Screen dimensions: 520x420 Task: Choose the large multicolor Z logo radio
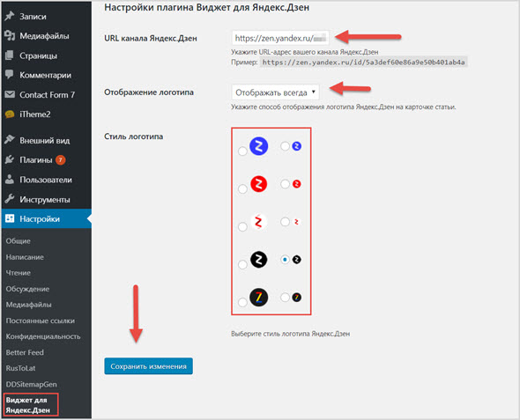(x=242, y=302)
